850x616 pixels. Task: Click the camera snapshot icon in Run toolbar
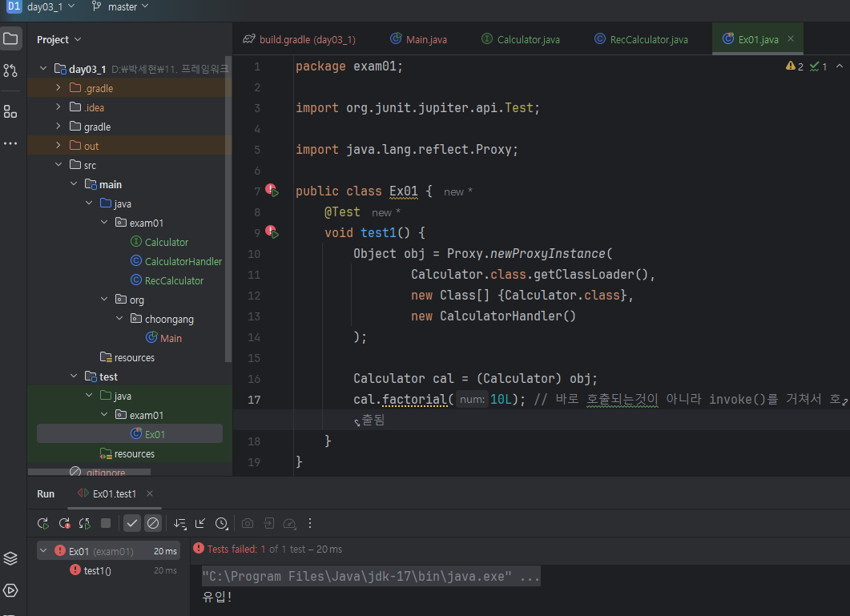coord(248,523)
